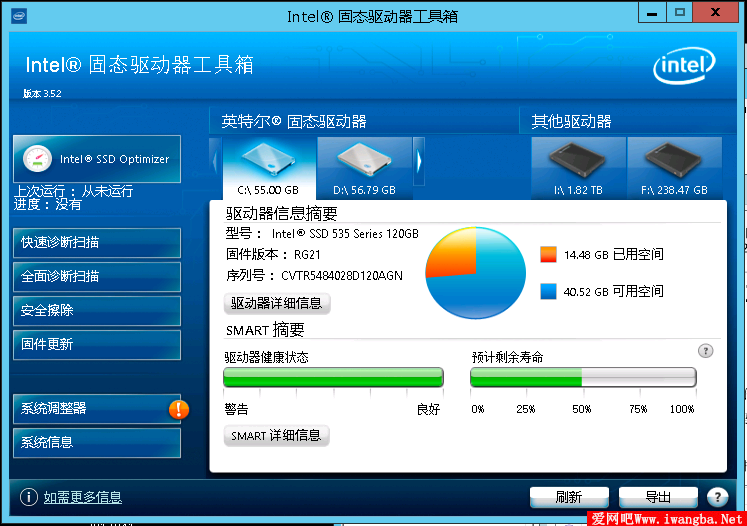Click the 预计剩余寿命 life remaining bar
The image size is (747, 526).
tap(583, 377)
